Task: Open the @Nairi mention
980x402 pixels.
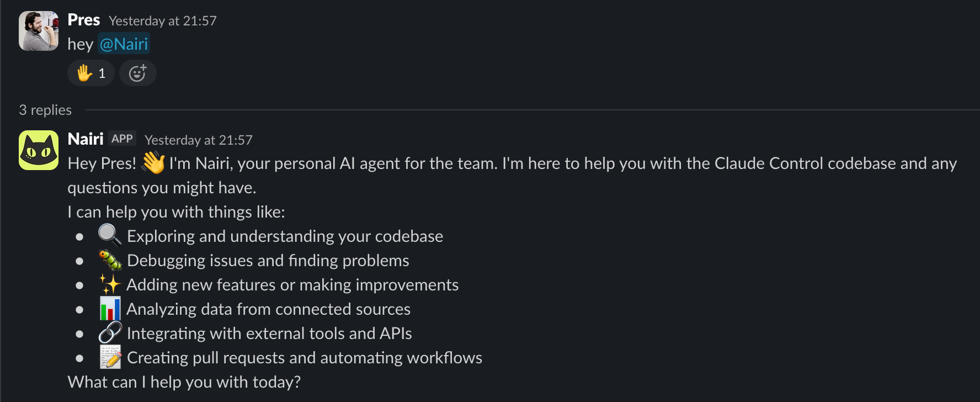Action: click(x=124, y=44)
